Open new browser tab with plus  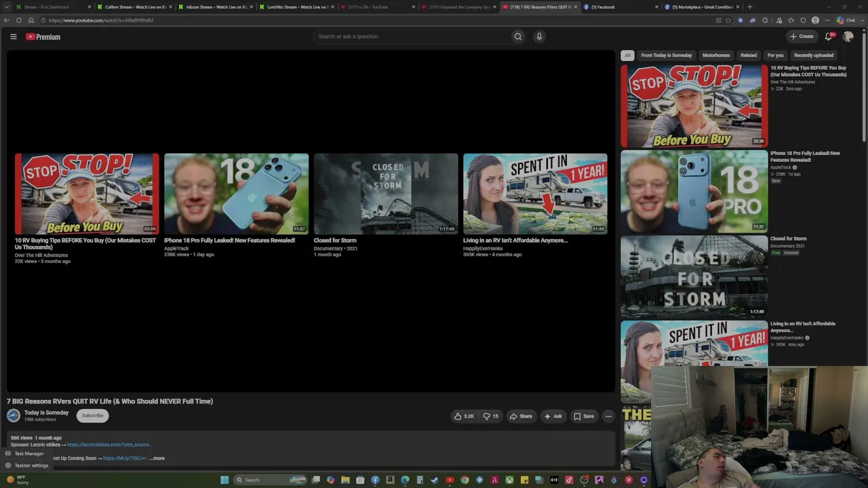(749, 7)
